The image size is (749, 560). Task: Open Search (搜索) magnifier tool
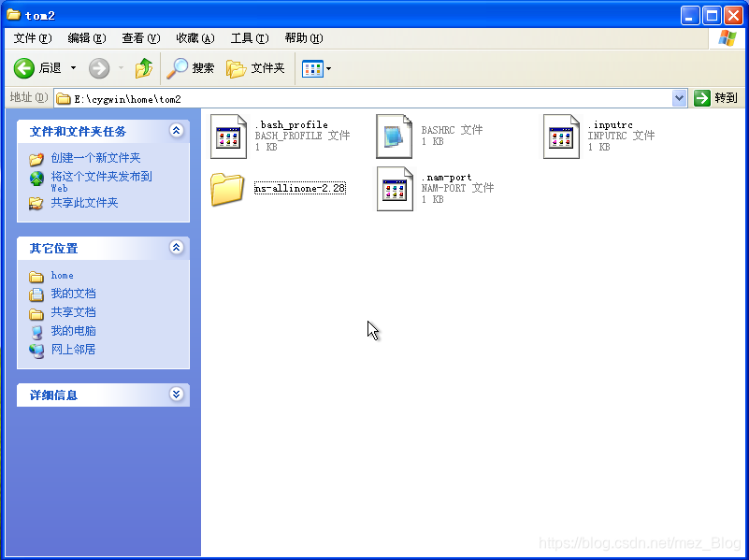[190, 68]
